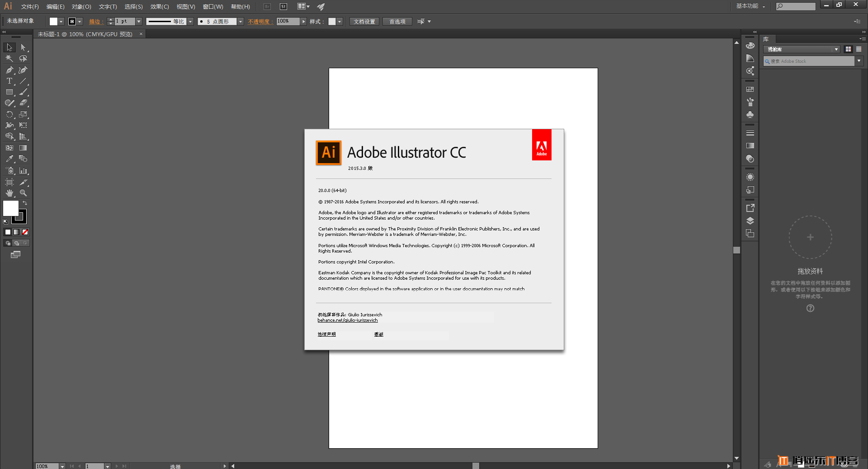Select the Hand tool

click(x=9, y=193)
